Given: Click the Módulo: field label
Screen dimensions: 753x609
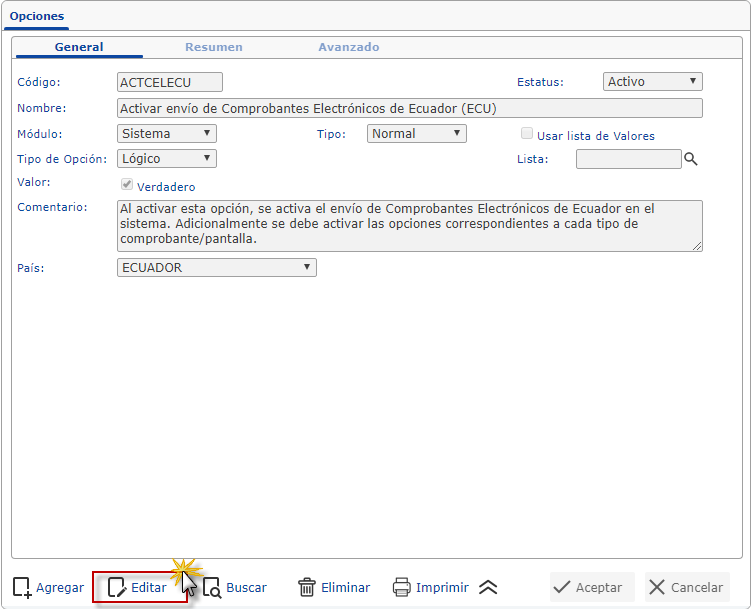Looking at the screenshot, I should pos(40,134).
